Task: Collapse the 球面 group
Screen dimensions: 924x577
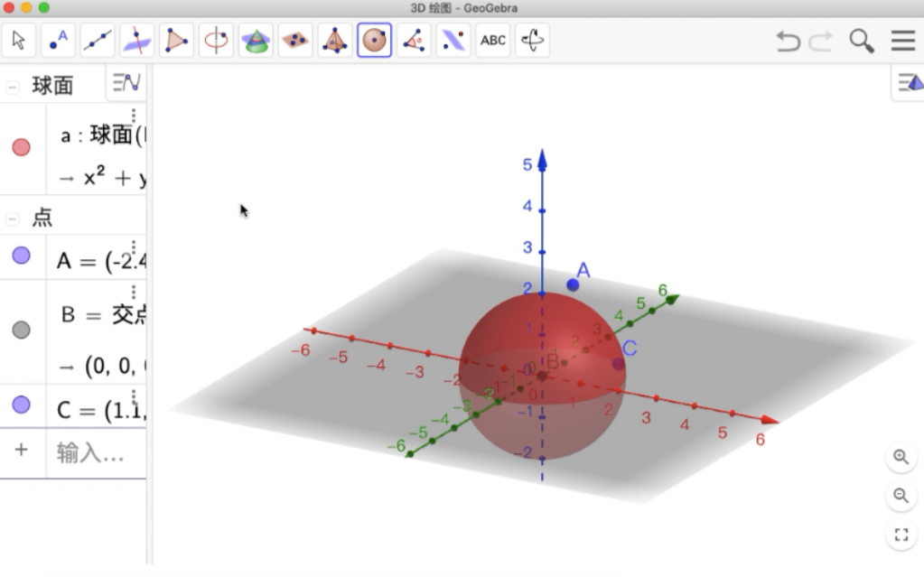Action: coord(12,88)
